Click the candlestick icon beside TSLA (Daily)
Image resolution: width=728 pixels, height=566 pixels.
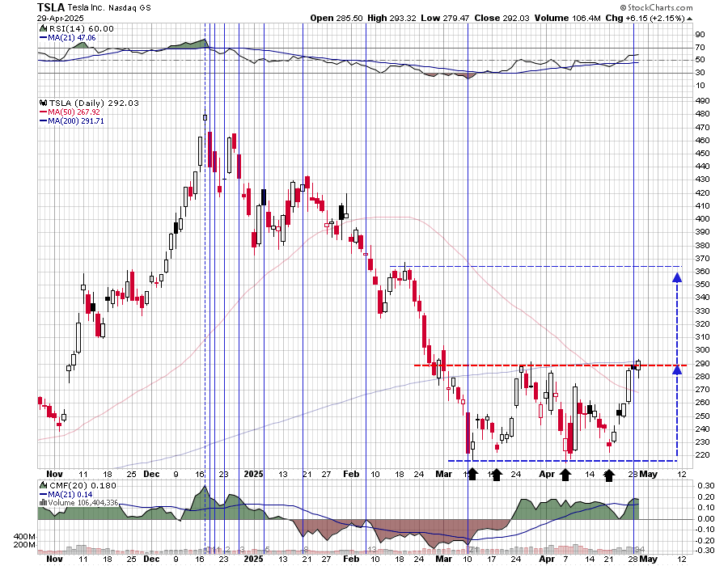(x=41, y=103)
